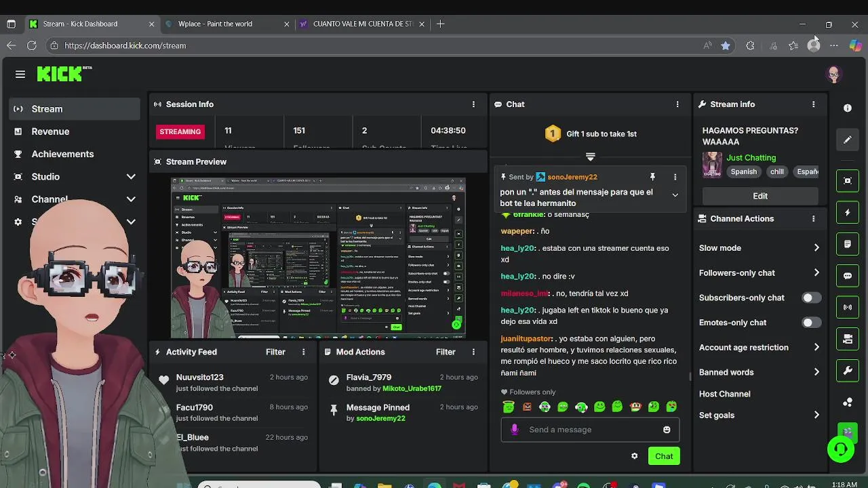Toggle the lightning Activity Feed icon in right sidebar
The width and height of the screenshot is (868, 488).
click(x=848, y=212)
